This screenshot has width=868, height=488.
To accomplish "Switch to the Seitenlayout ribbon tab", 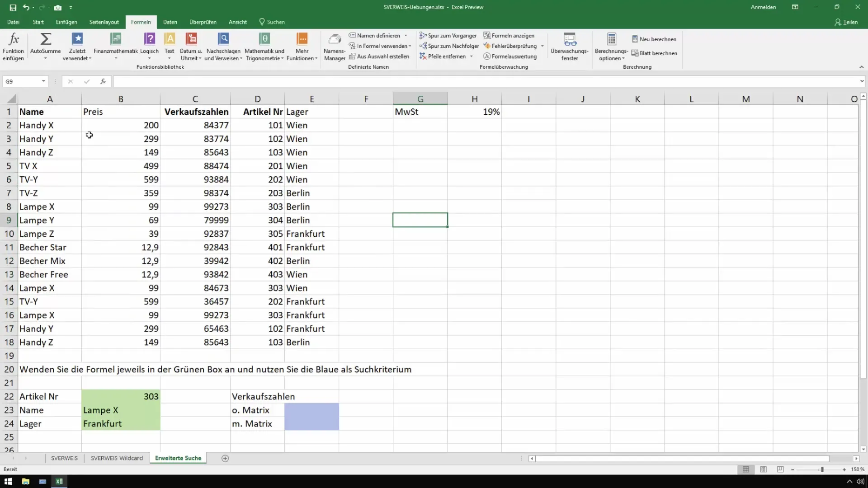I will pos(104,22).
